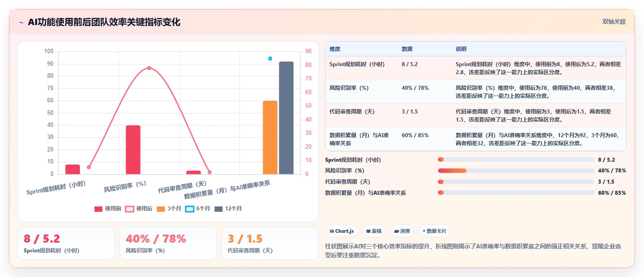Select the blue 6个月 data point
This screenshot has height=277, width=644.
(x=270, y=59)
